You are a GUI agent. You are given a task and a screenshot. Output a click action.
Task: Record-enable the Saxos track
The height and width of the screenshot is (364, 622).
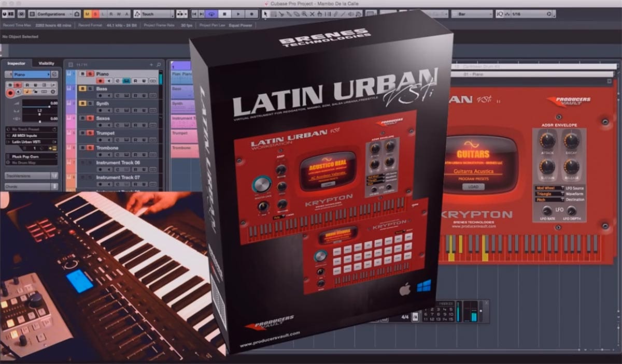click(100, 126)
